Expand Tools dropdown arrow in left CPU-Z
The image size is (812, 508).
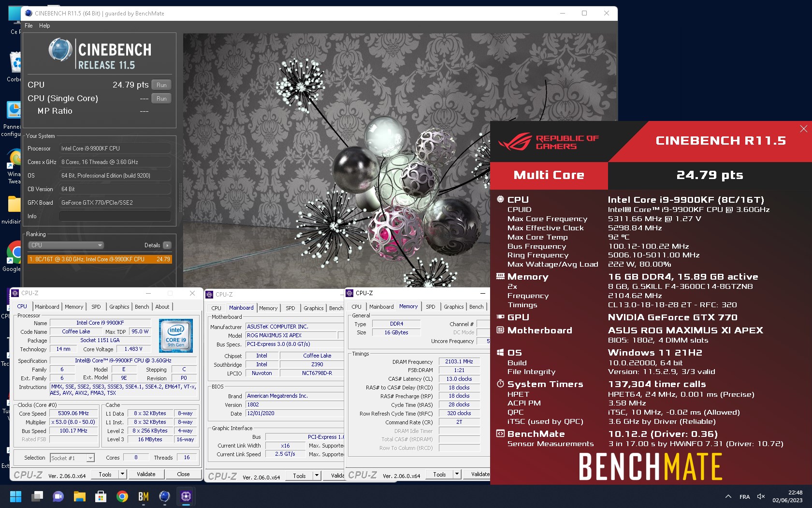pyautogui.click(x=122, y=474)
